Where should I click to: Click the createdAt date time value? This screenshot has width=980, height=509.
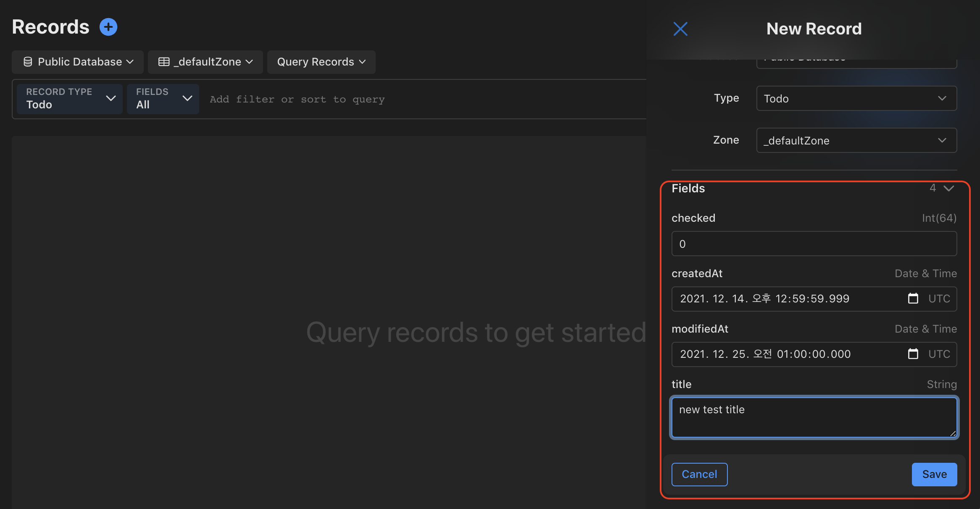tap(764, 299)
